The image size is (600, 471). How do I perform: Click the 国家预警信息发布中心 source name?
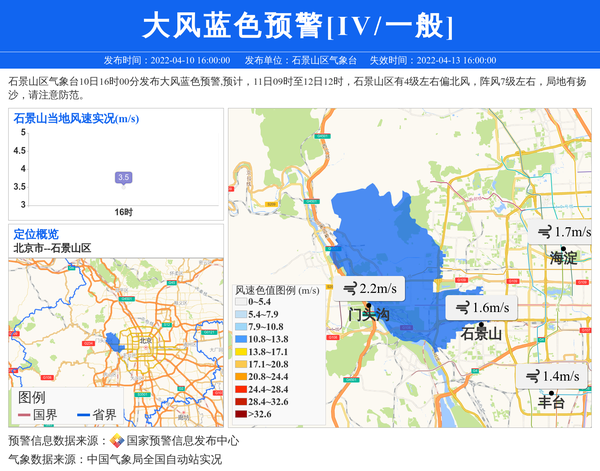[x=183, y=441]
